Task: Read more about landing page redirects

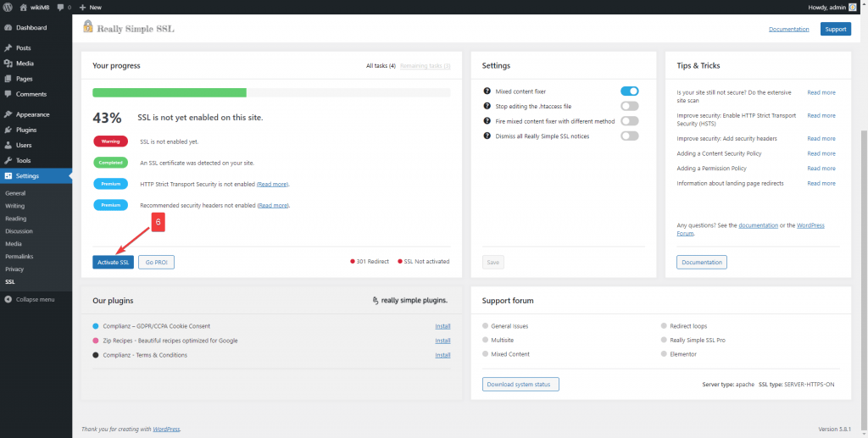Action: pyautogui.click(x=821, y=183)
